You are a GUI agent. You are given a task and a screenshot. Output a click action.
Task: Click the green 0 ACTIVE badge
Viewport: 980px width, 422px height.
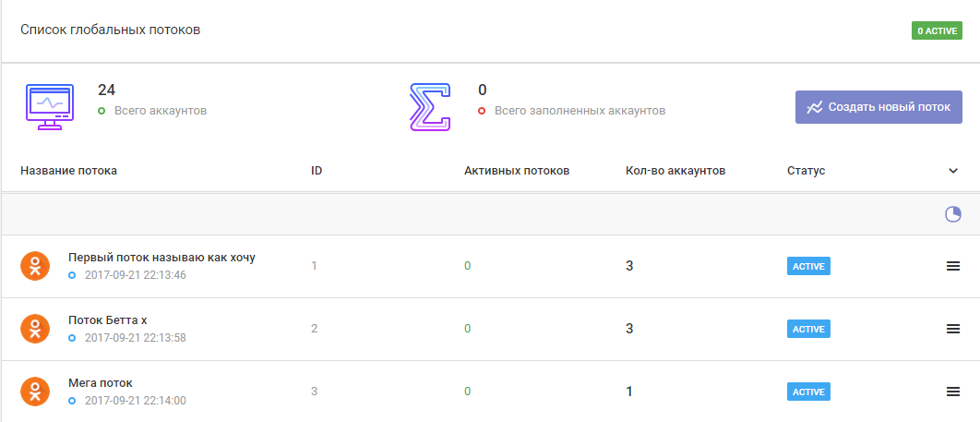click(938, 31)
